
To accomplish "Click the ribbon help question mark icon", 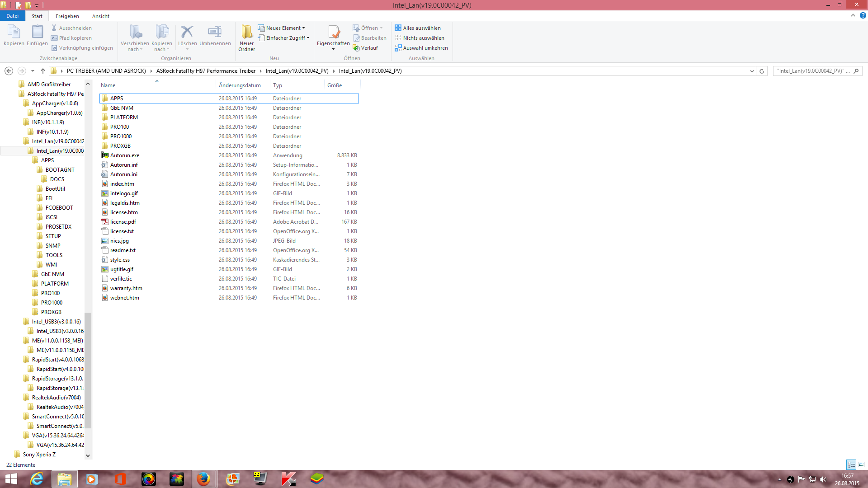I will click(x=863, y=15).
